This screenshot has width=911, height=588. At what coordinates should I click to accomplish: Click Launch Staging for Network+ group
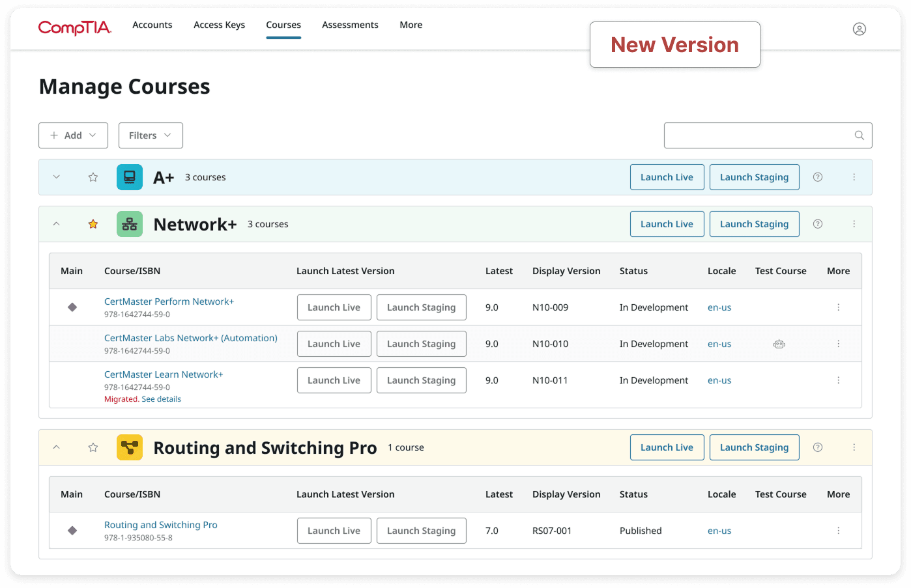click(755, 224)
